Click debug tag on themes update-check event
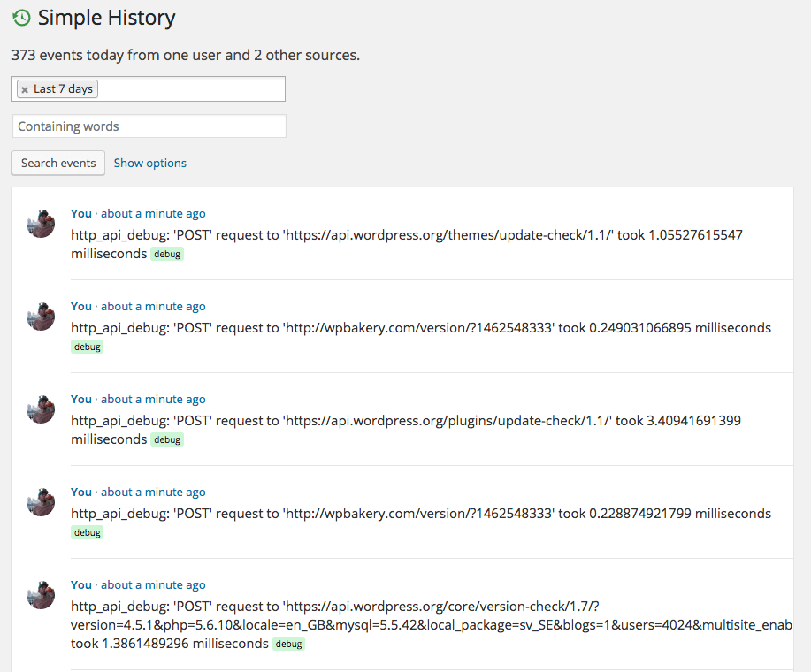 coord(167,254)
